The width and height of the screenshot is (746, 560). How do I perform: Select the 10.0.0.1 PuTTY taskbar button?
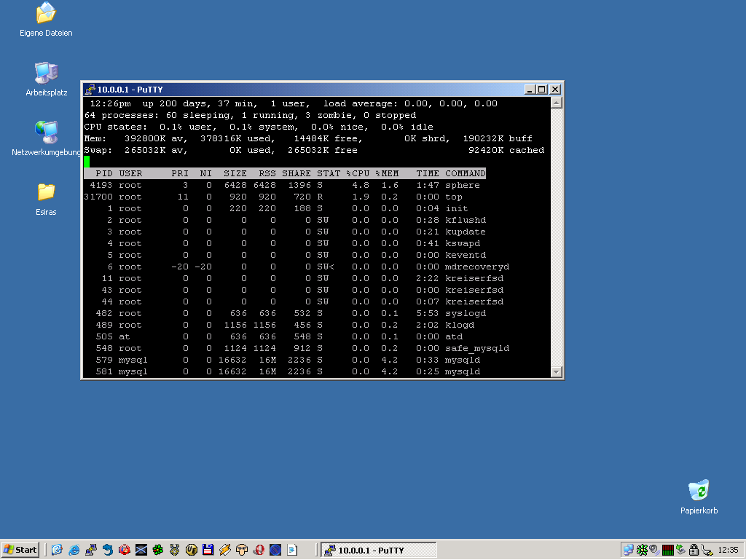[378, 550]
